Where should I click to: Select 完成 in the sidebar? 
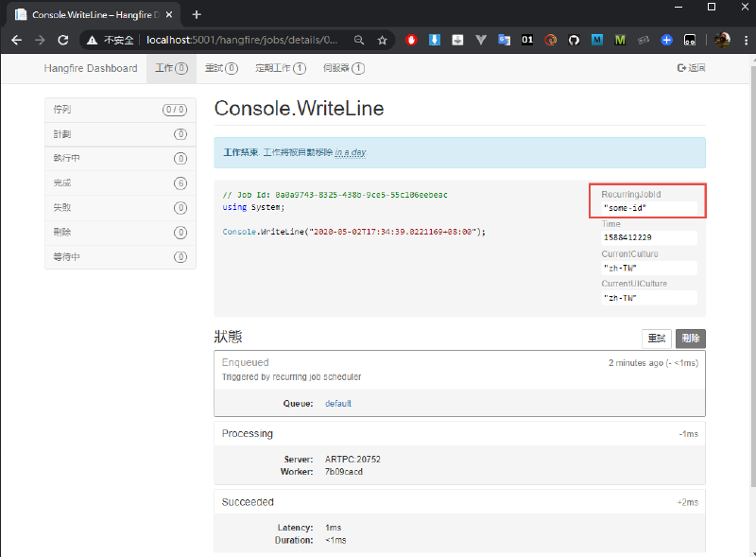pos(120,183)
